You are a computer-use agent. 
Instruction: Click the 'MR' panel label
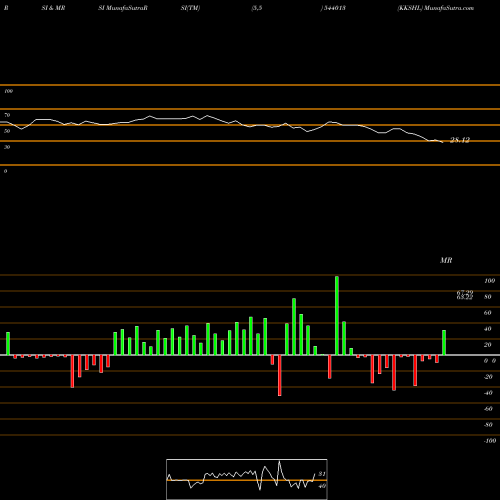(x=446, y=260)
